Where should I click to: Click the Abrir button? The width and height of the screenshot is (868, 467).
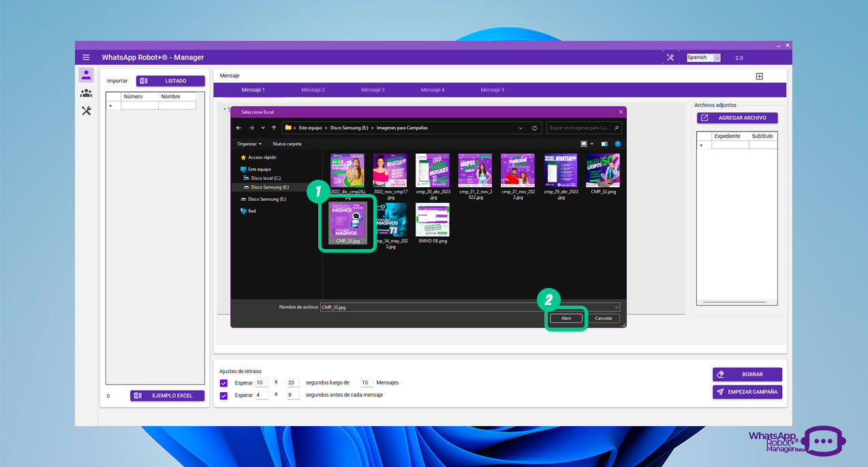tap(566, 318)
